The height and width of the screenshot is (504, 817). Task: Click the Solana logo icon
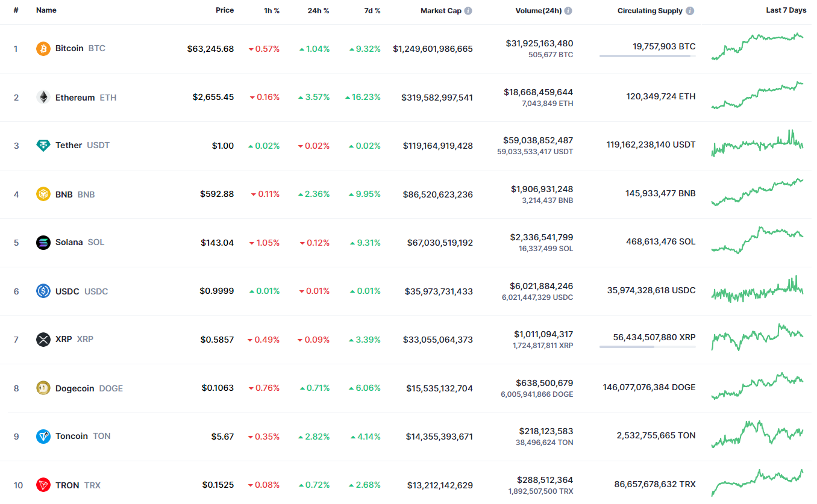[x=43, y=243]
